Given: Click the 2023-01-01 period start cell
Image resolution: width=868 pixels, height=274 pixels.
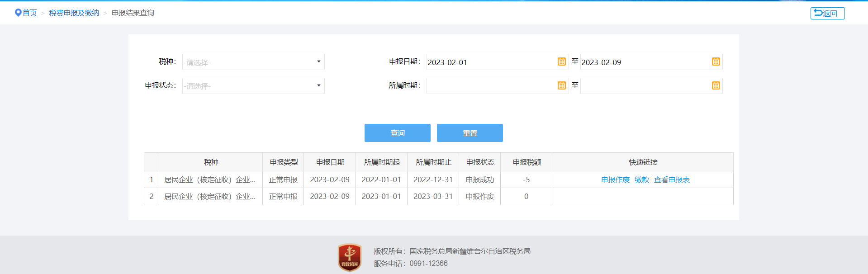Looking at the screenshot, I should 382,197.
